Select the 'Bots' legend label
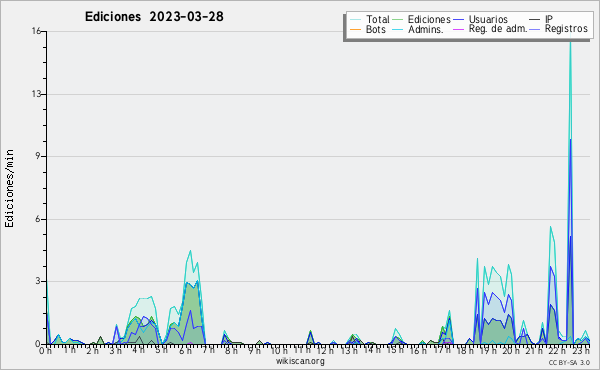Screen dimensions: 600x370 [376, 29]
